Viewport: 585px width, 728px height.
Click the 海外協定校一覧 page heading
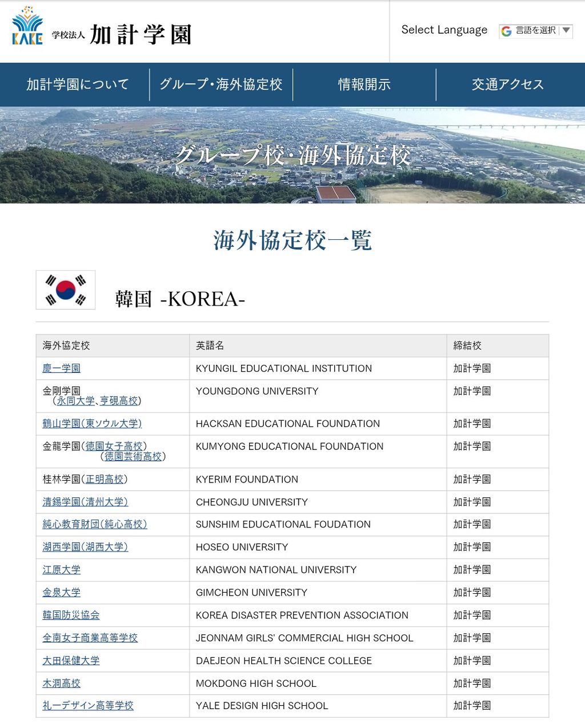click(x=292, y=240)
